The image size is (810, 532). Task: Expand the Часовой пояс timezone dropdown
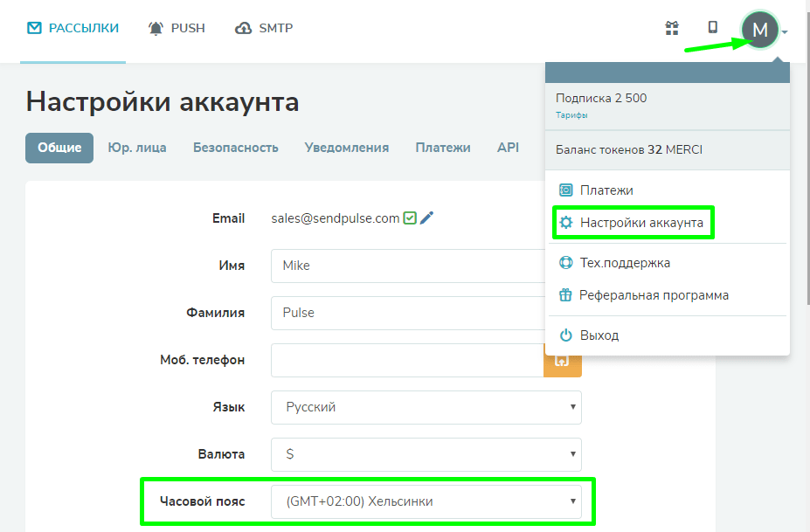click(426, 501)
